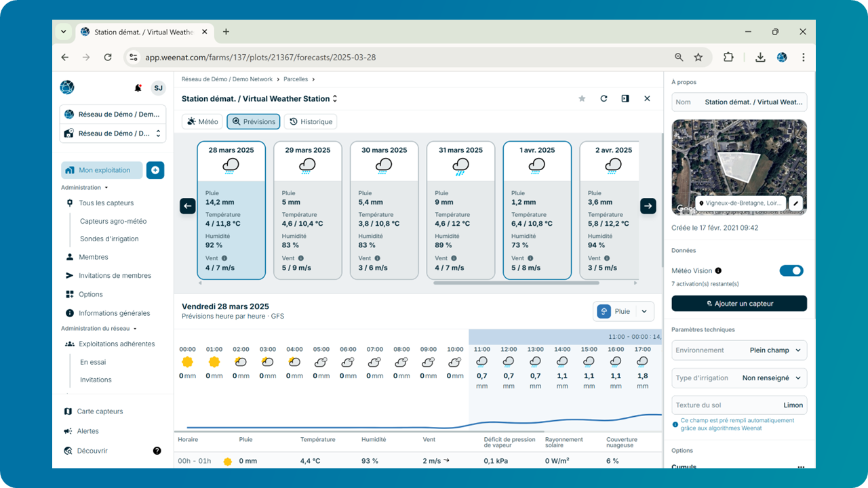This screenshot has height=488, width=868.
Task: Select the 31 mars 2025 forecast card
Action: 460,210
